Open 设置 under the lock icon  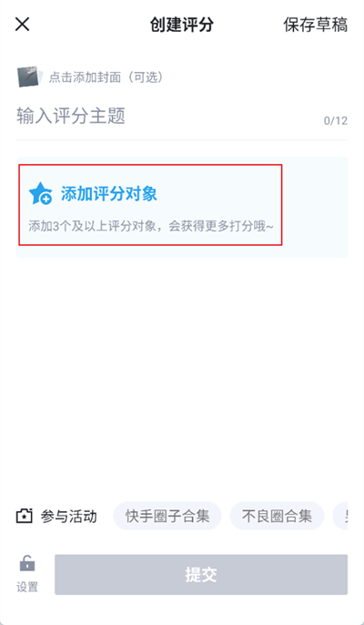[x=27, y=587]
